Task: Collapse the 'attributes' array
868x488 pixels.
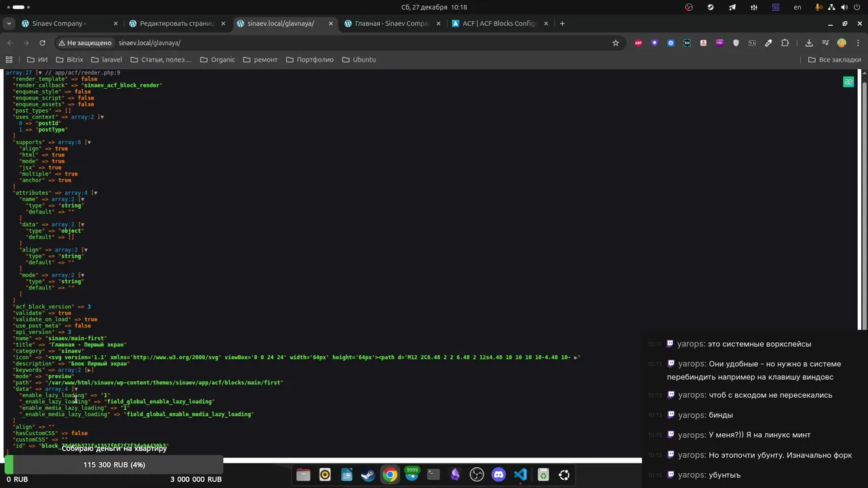Action: pos(94,193)
